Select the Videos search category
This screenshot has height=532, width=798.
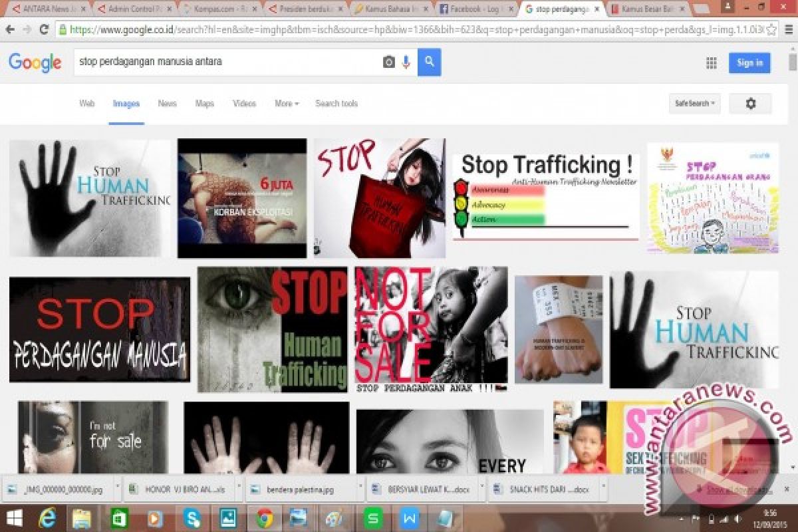click(x=244, y=104)
